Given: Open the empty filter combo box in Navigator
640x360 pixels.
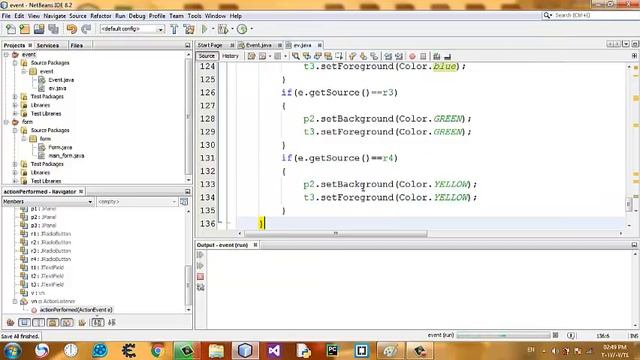Looking at the screenshot, I should coord(137,202).
